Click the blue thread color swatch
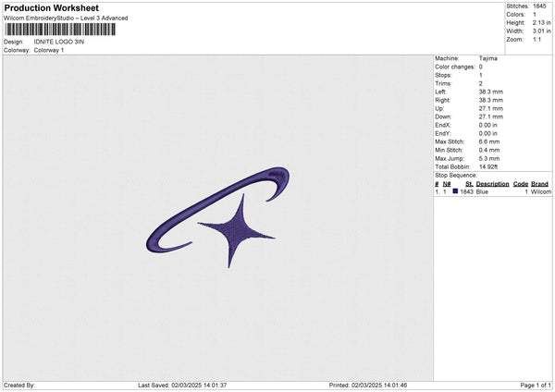The width and height of the screenshot is (555, 392). (x=455, y=191)
